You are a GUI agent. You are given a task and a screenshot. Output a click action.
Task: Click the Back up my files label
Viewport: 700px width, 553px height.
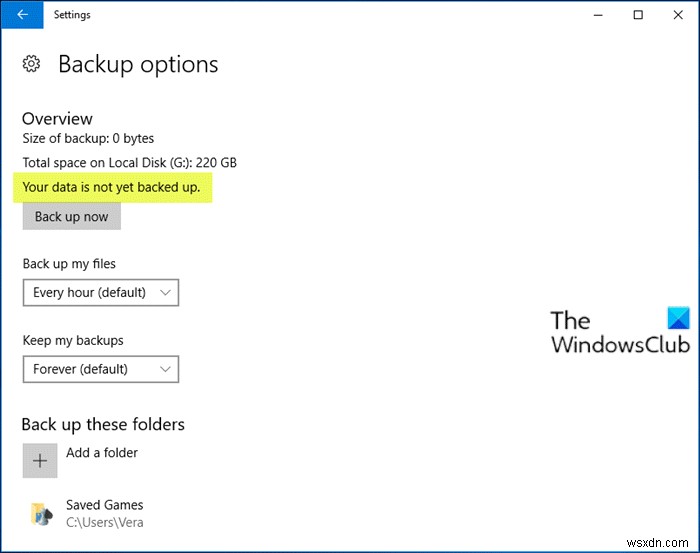[x=69, y=264]
